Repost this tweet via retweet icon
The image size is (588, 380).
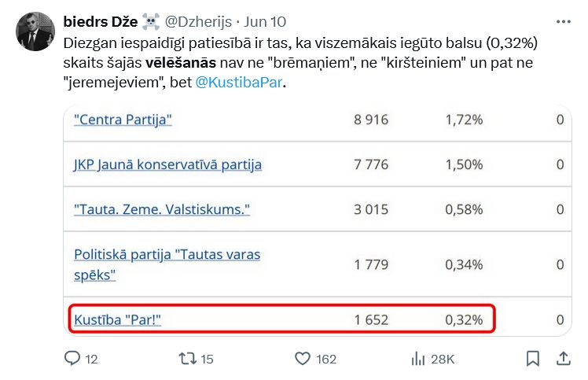(x=187, y=359)
